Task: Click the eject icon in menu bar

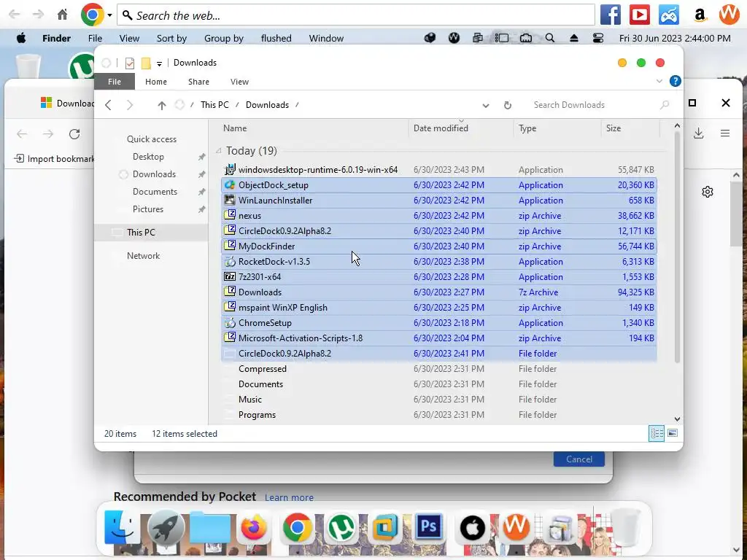Action: pos(573,38)
